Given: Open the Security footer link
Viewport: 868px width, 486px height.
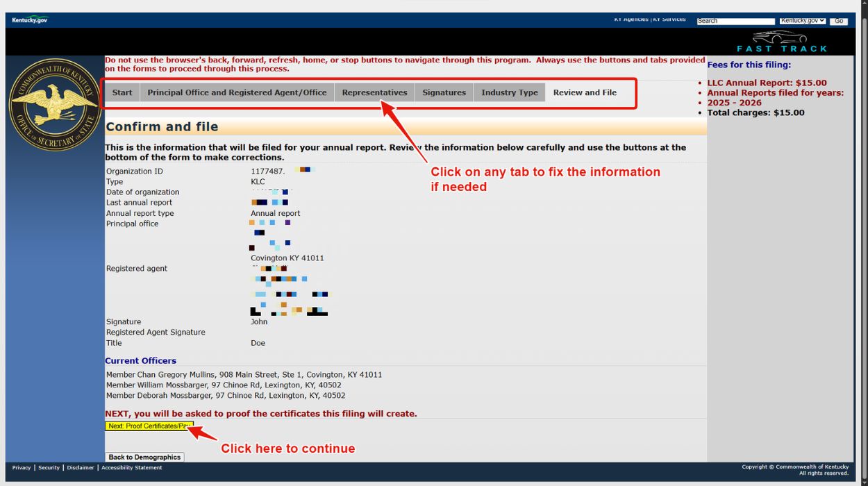Looking at the screenshot, I should click(x=49, y=467).
